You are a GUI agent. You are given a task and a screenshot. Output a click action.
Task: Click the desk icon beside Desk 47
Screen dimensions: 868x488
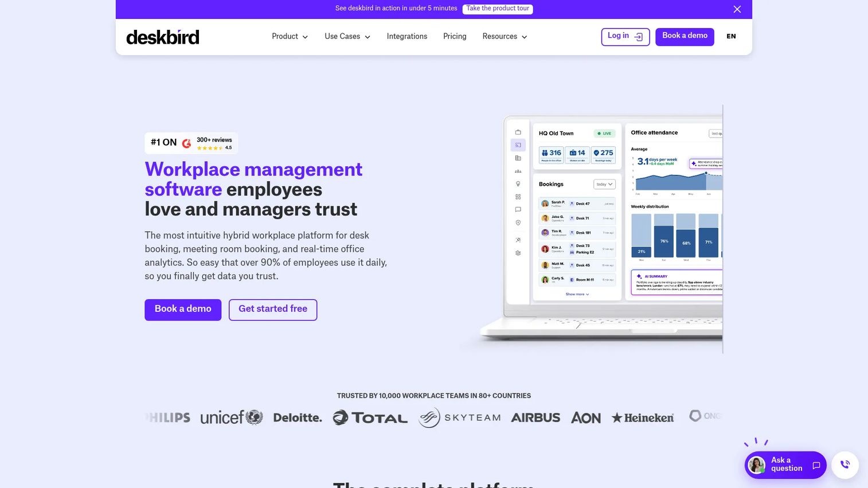tap(572, 204)
